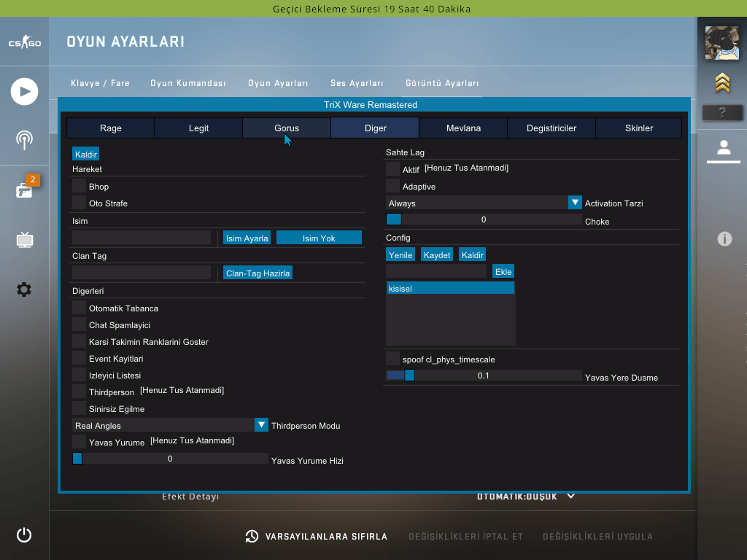Click Thirdperson [Henuz Tus Atanmadi] keybind

(182, 390)
